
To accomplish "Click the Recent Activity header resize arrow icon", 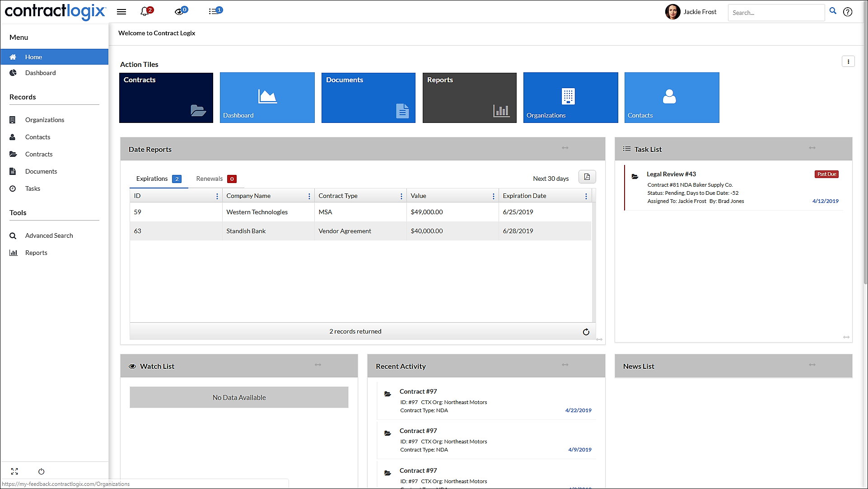I will point(565,365).
